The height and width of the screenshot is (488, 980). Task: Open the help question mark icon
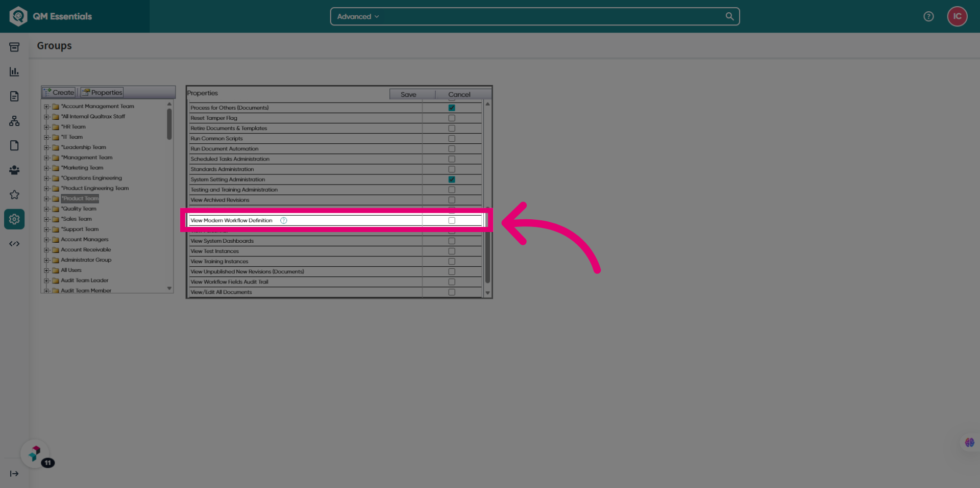[x=928, y=16]
